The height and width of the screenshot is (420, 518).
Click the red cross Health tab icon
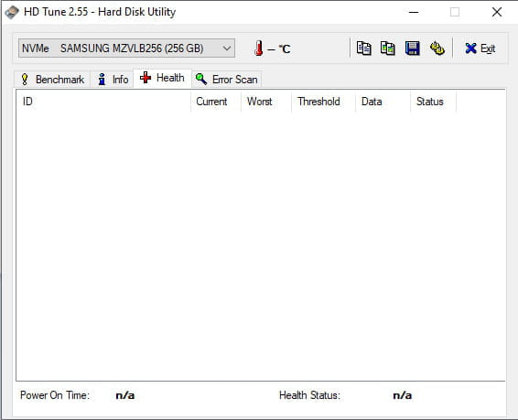click(x=146, y=78)
